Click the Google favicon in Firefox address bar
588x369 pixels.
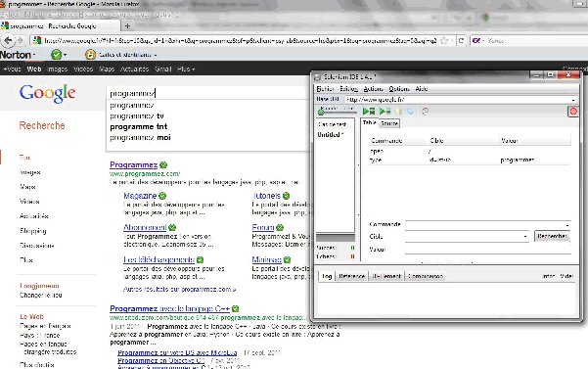click(36, 40)
